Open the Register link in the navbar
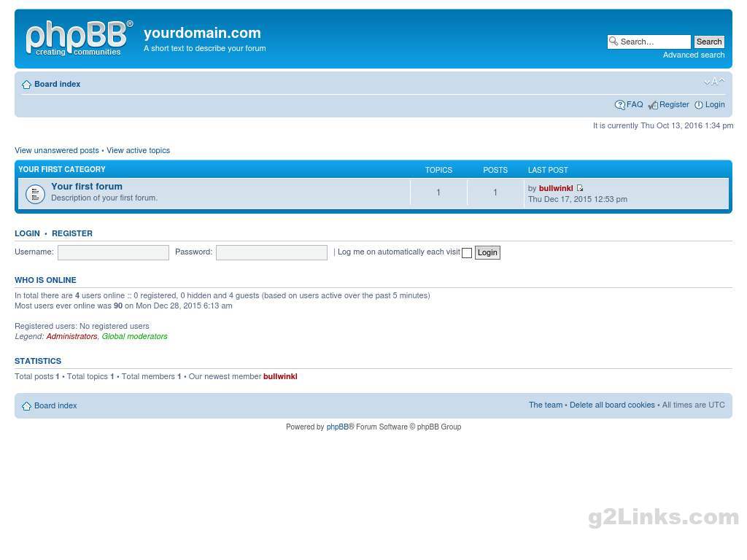Screen dimensions: 747x560 click(674, 104)
